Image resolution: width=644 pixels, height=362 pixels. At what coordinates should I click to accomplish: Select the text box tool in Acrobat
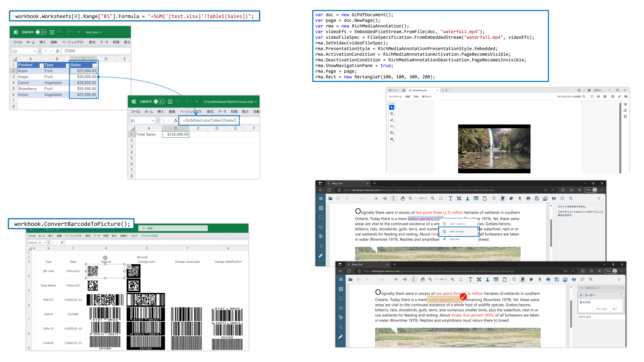click(392, 133)
